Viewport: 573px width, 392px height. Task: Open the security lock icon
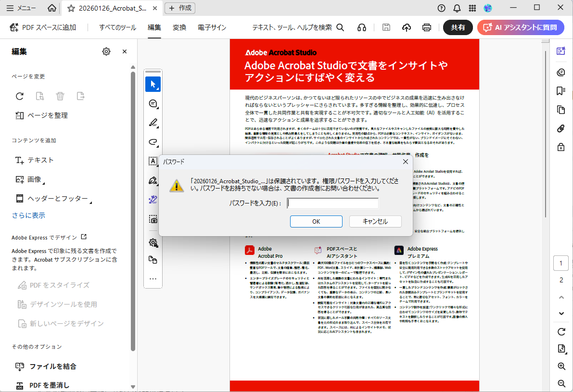[561, 147]
